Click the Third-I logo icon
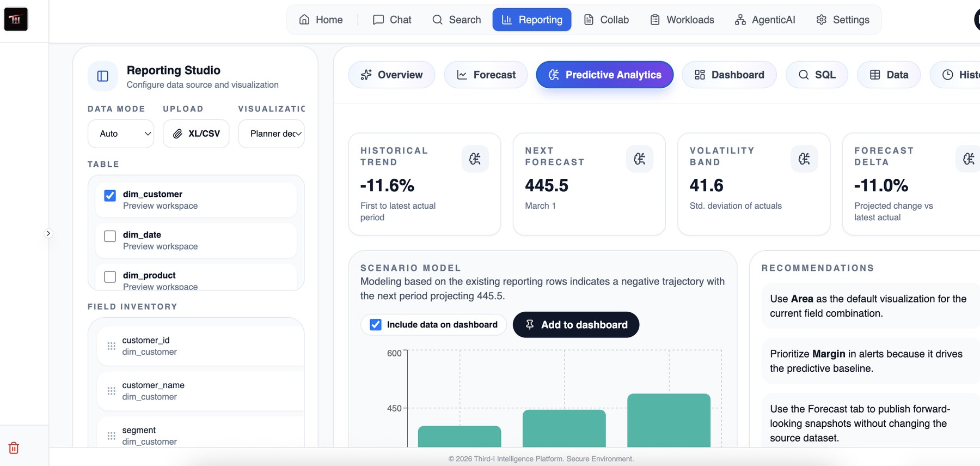This screenshot has height=466, width=980. [16, 20]
